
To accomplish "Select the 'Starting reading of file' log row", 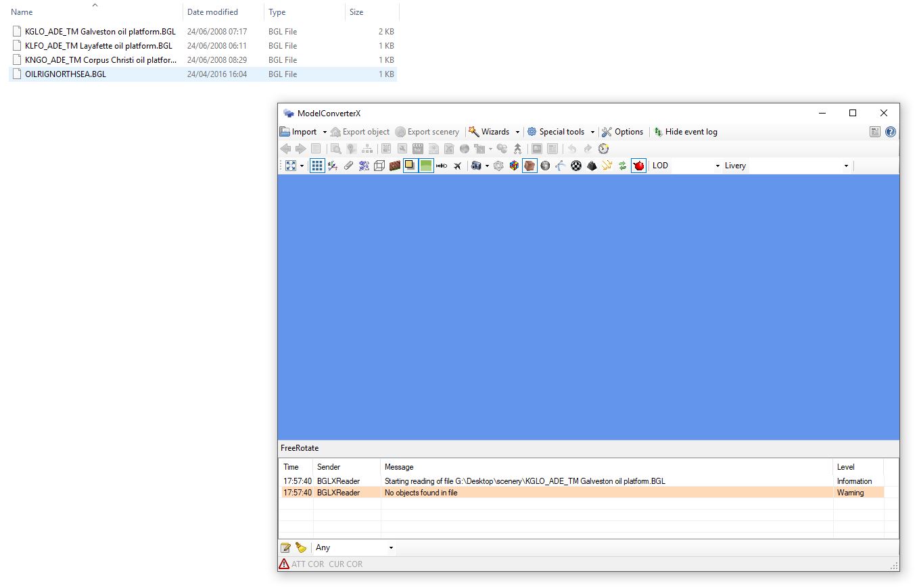I will [x=582, y=481].
